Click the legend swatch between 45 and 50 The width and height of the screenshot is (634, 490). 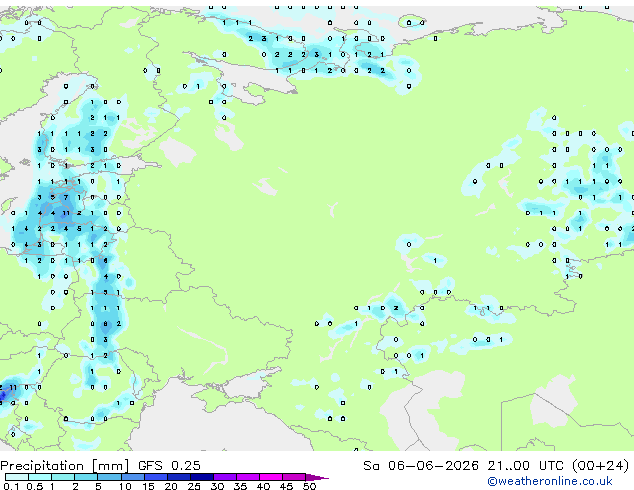[294, 477]
